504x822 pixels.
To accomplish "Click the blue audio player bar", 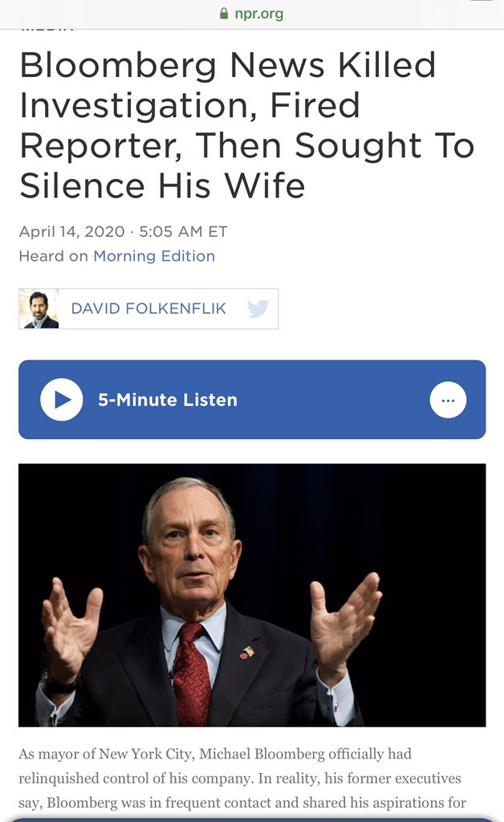I will (252, 400).
